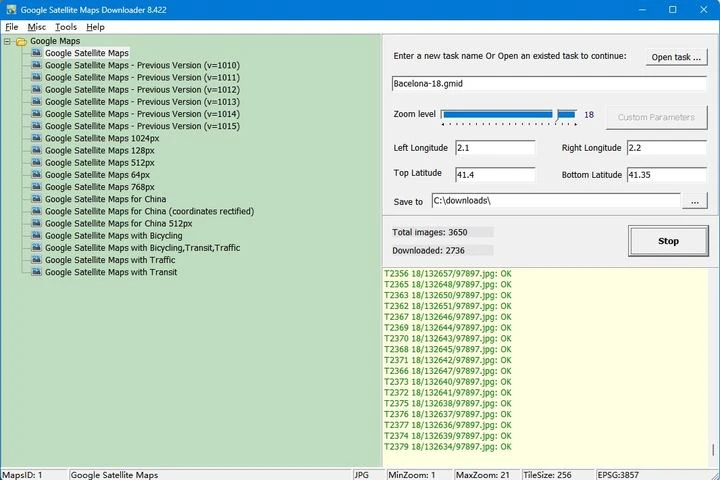Click TileSize: 256 in the status bar
The image size is (720, 480).
(x=547, y=475)
